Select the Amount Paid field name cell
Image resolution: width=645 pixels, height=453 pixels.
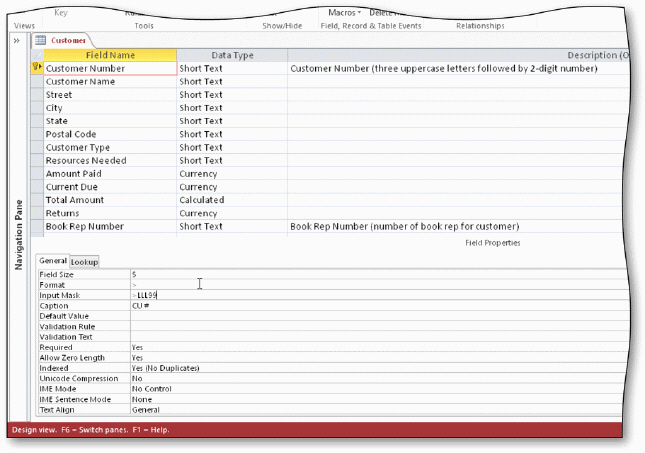pos(110,174)
